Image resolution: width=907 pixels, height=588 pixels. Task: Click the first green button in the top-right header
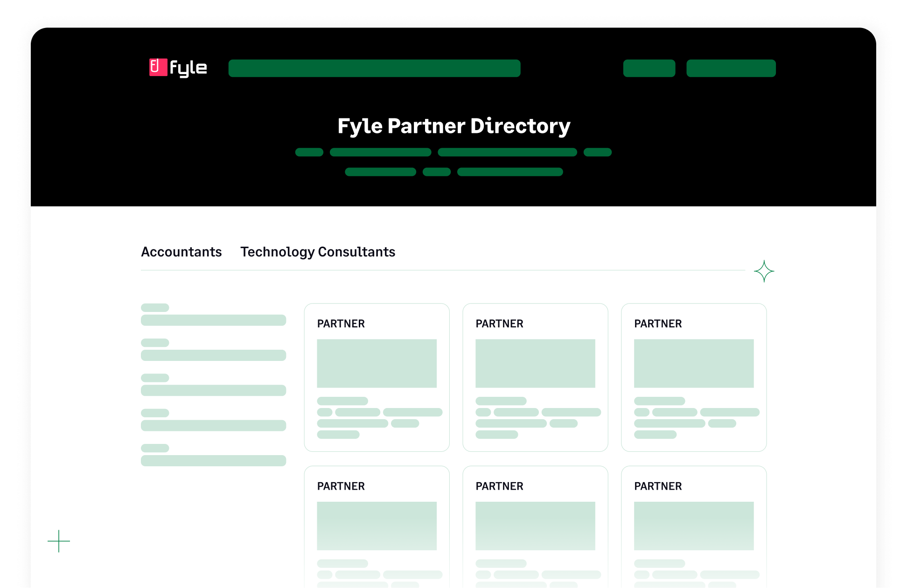(649, 68)
